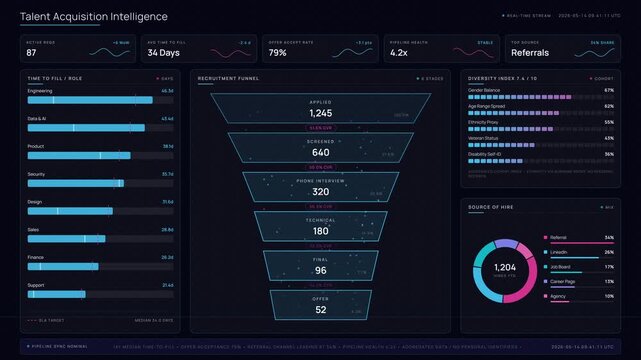Open the Avg Time to Fill card
Image resolution: width=641 pixels, height=360 pixels.
tap(199, 49)
